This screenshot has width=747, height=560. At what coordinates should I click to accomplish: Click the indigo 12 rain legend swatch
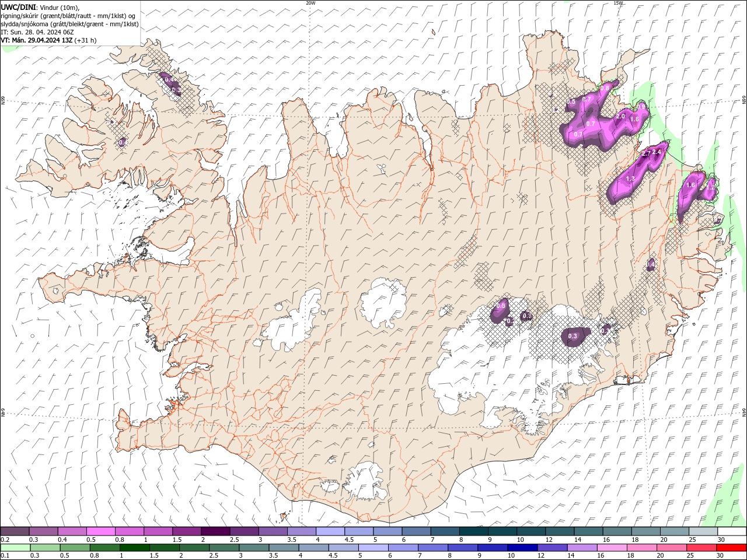[x=551, y=548]
